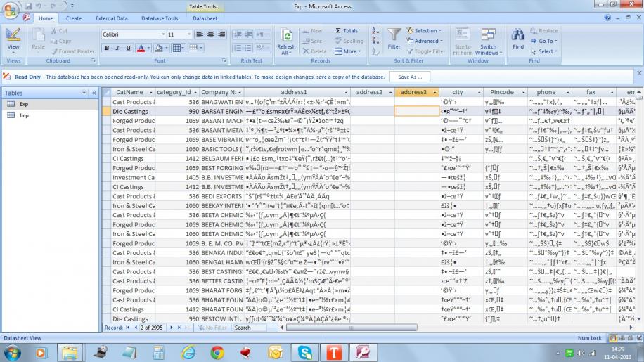This screenshot has width=644, height=362.
Task: Open Switch Windows menu
Action: [489, 41]
